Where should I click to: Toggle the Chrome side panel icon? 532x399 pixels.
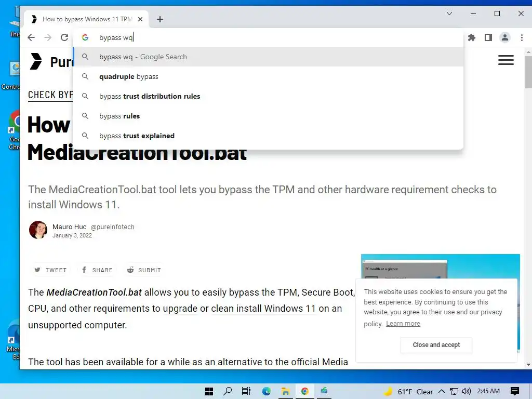[x=488, y=37]
